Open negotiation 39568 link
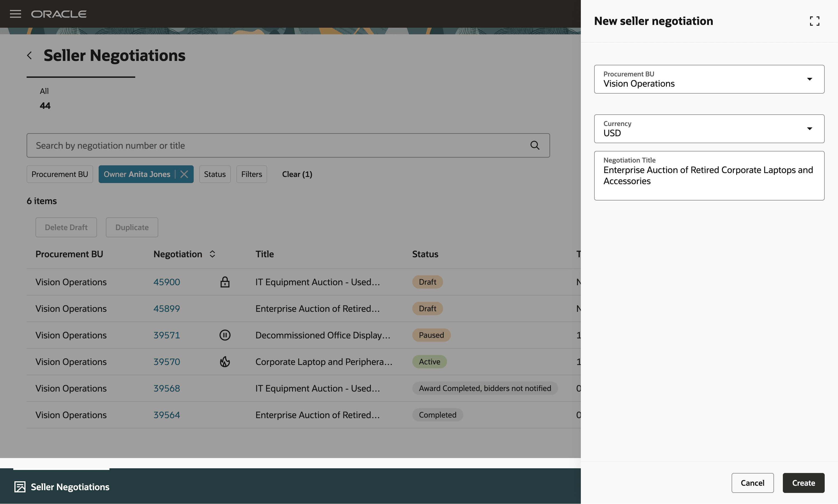Image resolution: width=838 pixels, height=504 pixels. pyautogui.click(x=167, y=388)
